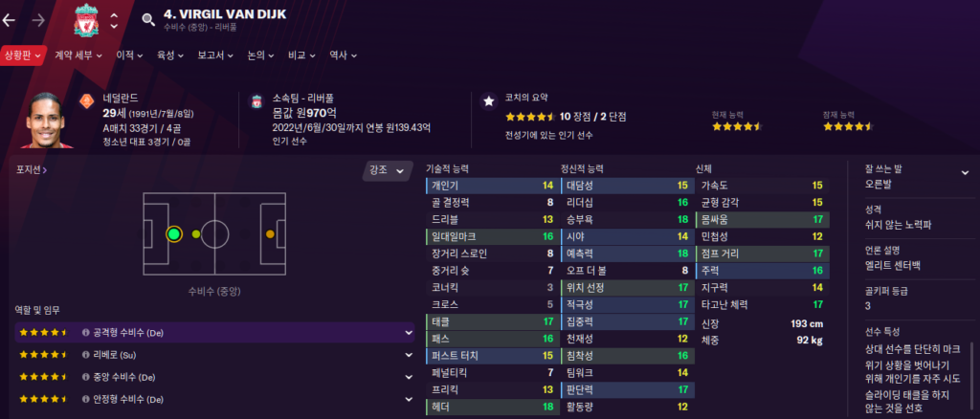Viewport: 980px width, 419px height.
Task: Click the 주력 attribute row
Action: (763, 271)
